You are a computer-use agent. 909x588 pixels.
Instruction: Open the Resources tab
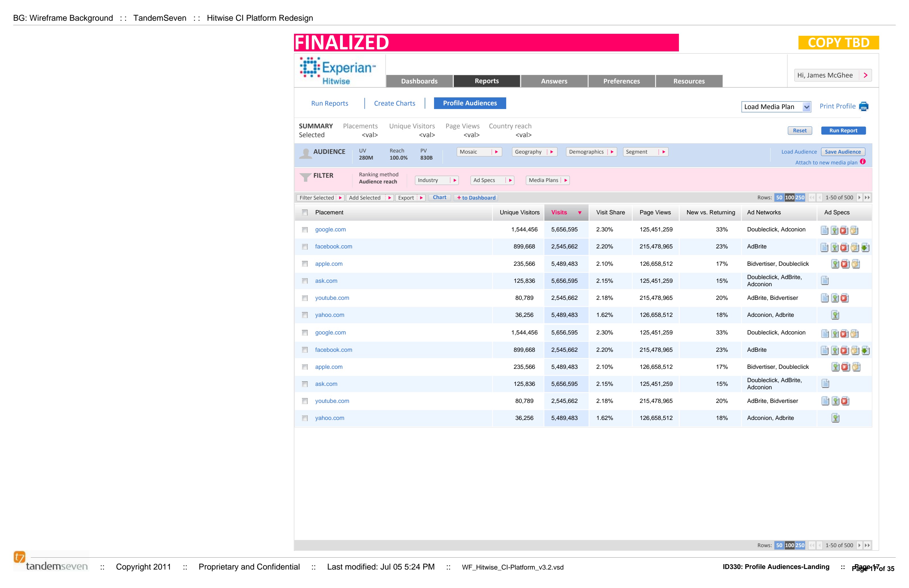(x=689, y=81)
